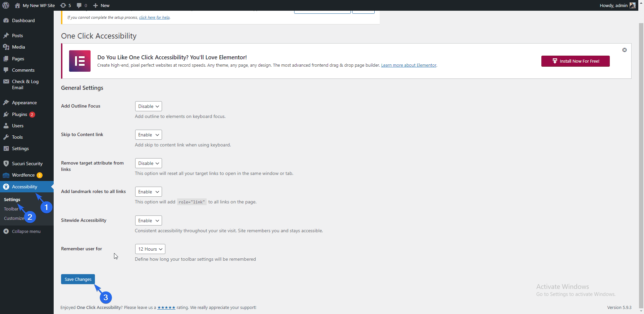Open the Add Outline Focus dropdown

(149, 106)
